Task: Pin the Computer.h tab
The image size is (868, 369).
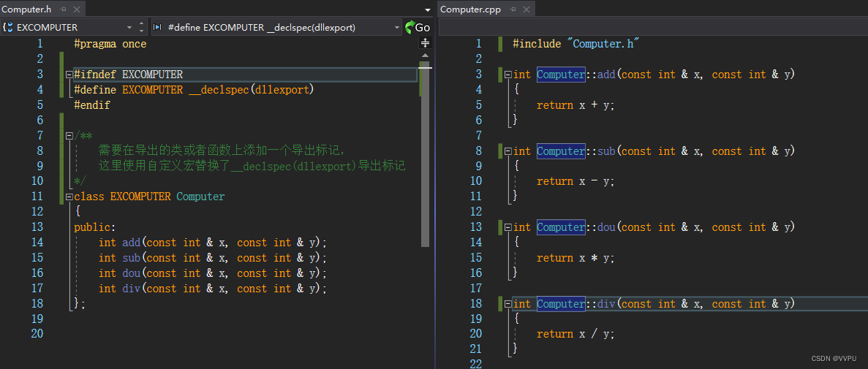Action: pyautogui.click(x=64, y=9)
